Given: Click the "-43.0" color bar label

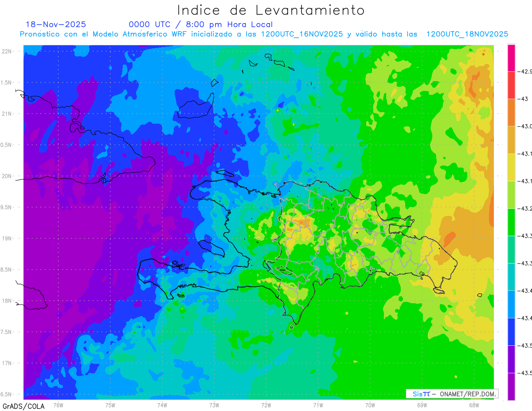Looking at the screenshot, I should pyautogui.click(x=525, y=126).
